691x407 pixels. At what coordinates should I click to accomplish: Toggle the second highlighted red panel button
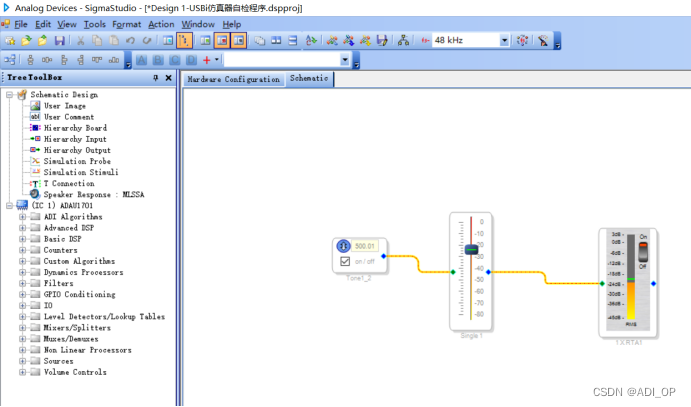click(x=238, y=41)
